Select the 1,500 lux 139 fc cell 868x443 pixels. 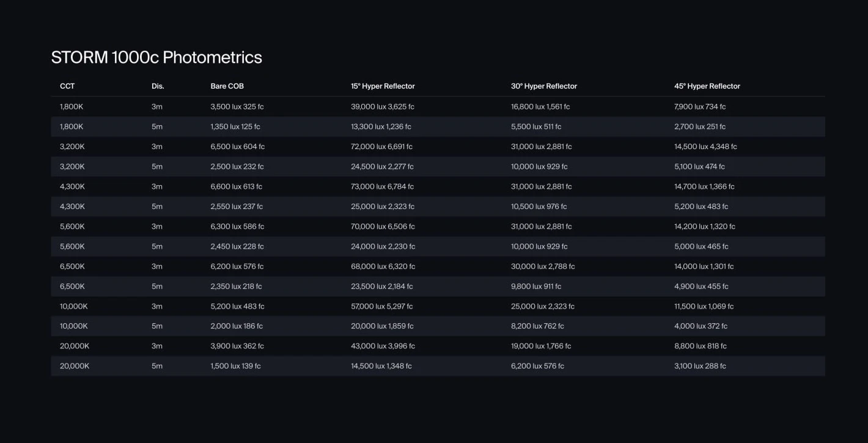(235, 366)
